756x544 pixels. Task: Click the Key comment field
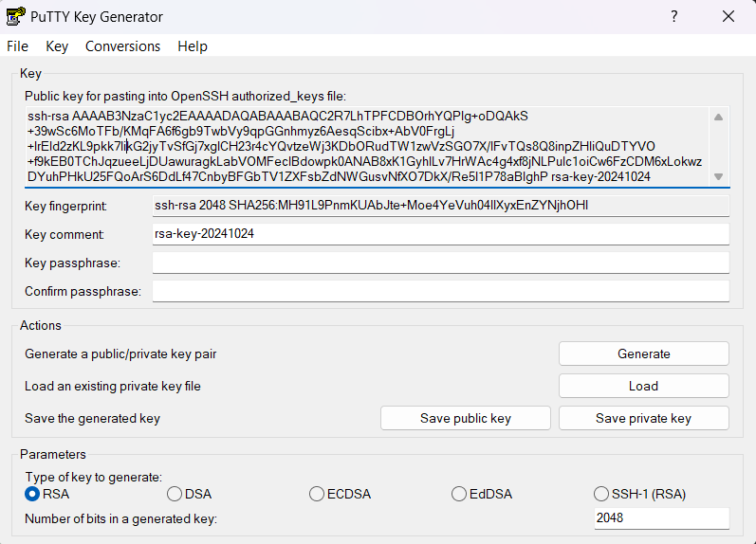pos(441,234)
